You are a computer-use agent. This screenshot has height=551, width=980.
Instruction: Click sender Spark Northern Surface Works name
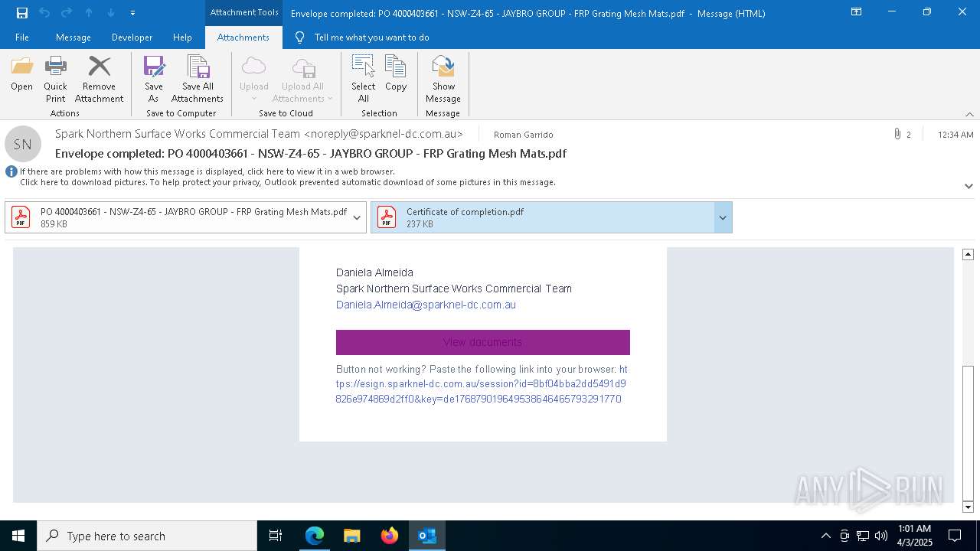pos(259,133)
